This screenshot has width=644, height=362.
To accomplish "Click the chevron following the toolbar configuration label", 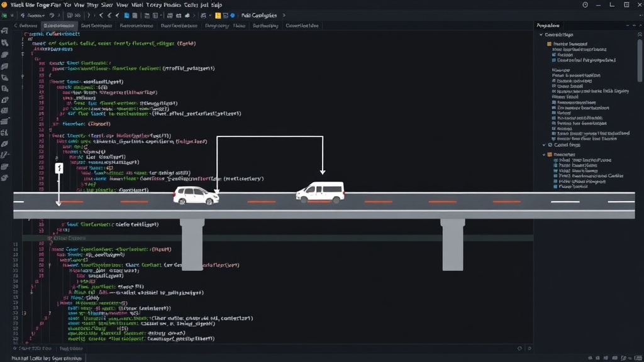I will (x=284, y=16).
